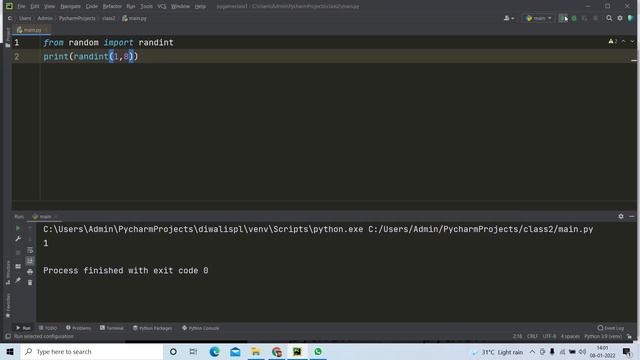
Task: Open the Run tool window button at bottom
Action: [x=23, y=328]
